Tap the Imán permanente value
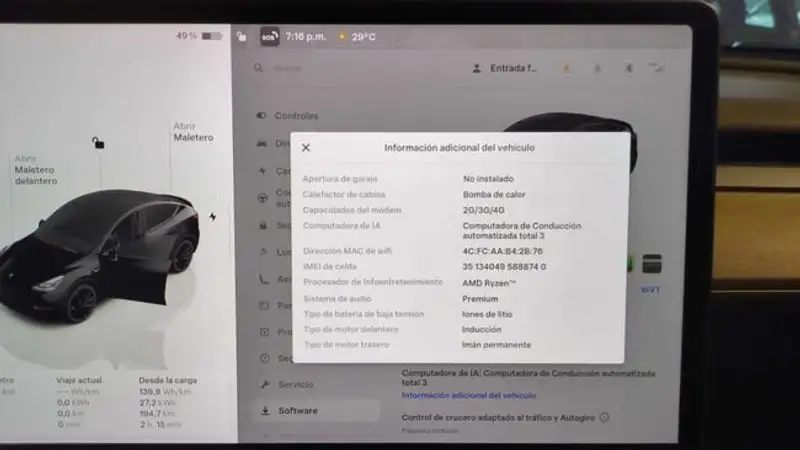The height and width of the screenshot is (450, 800). (x=496, y=345)
